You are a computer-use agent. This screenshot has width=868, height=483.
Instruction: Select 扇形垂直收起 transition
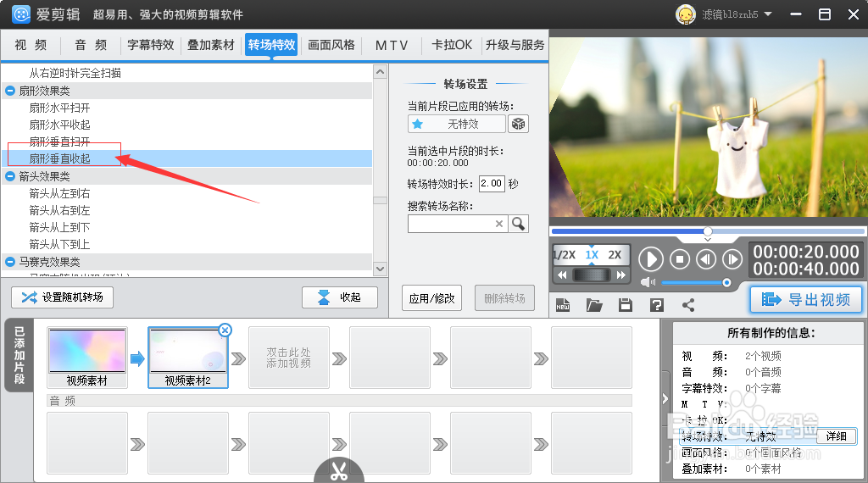(x=60, y=158)
